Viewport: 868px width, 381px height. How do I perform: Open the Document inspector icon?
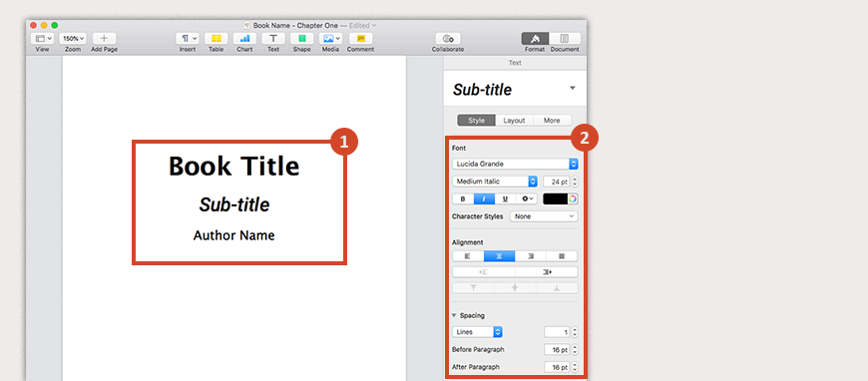(x=565, y=39)
